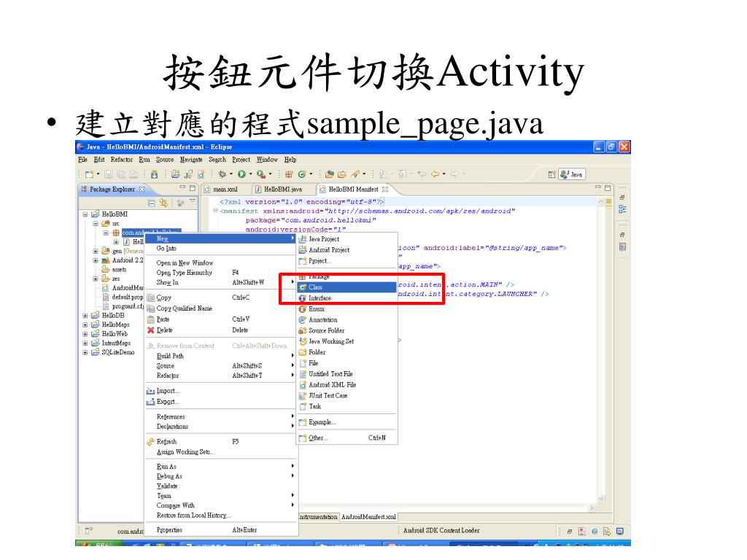Viewport: 747px width, 560px height.
Task: Click the Open Perspective icon
Action: pos(551,174)
